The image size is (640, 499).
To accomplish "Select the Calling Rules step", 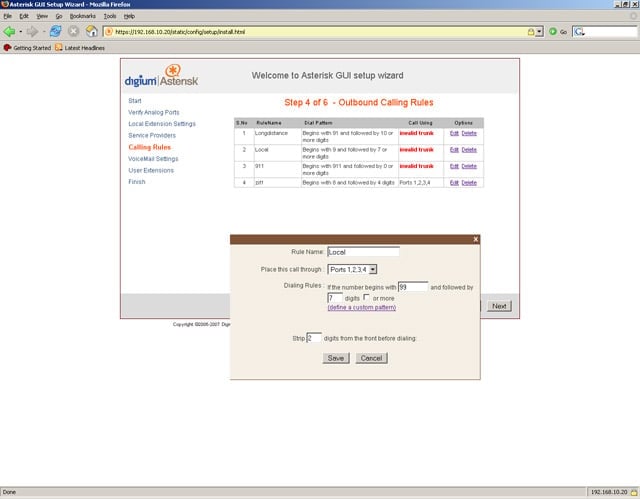I will pyautogui.click(x=149, y=147).
